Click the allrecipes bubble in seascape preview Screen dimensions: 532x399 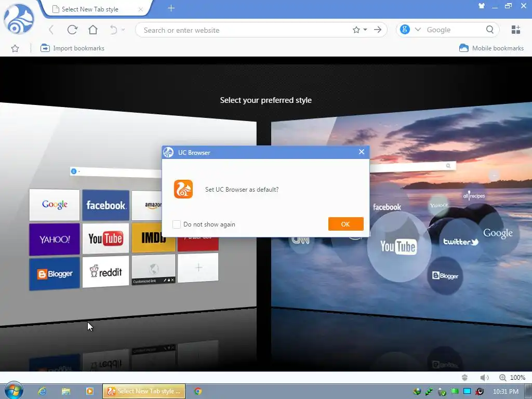[x=474, y=196]
